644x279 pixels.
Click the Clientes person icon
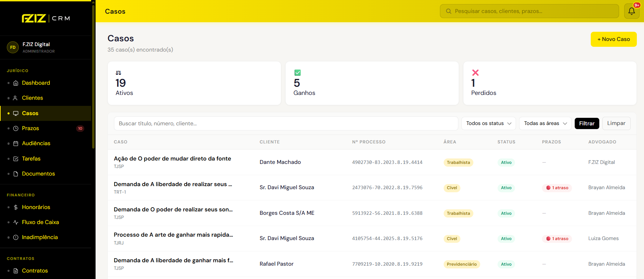pos(15,98)
